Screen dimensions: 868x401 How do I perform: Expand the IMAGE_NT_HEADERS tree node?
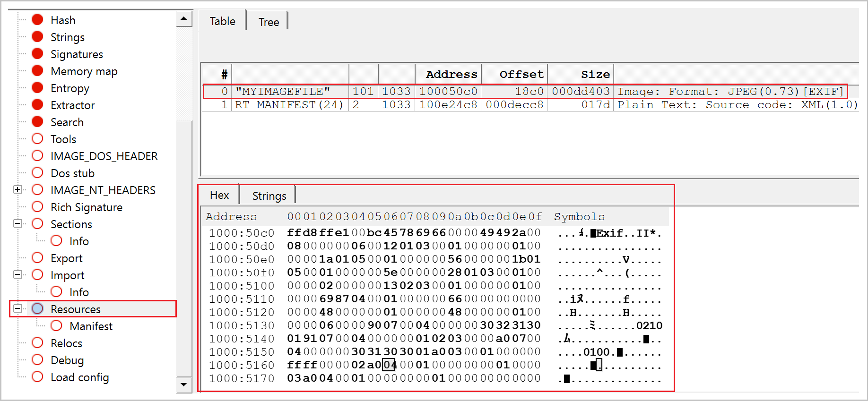click(17, 190)
